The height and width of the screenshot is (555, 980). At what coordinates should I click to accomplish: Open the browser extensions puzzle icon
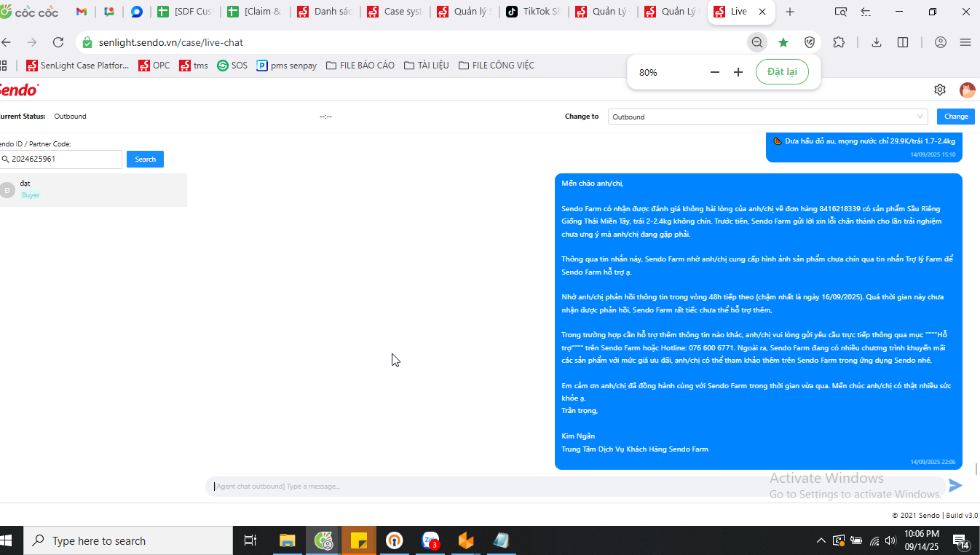(839, 42)
